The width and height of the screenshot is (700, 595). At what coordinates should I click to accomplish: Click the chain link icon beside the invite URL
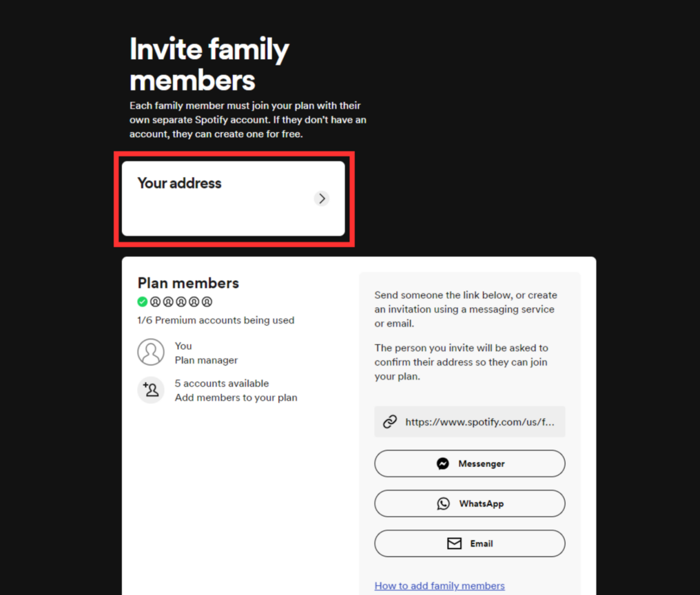pyautogui.click(x=390, y=421)
